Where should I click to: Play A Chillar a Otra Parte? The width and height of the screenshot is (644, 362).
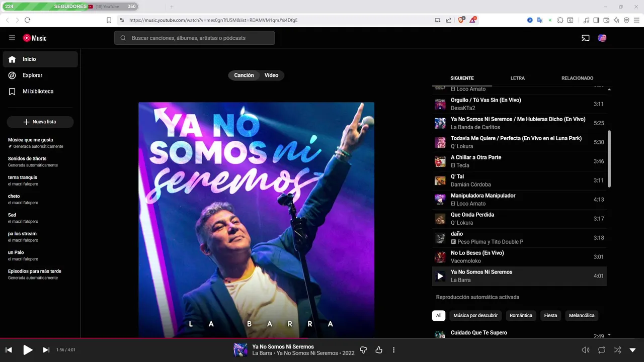(519, 161)
